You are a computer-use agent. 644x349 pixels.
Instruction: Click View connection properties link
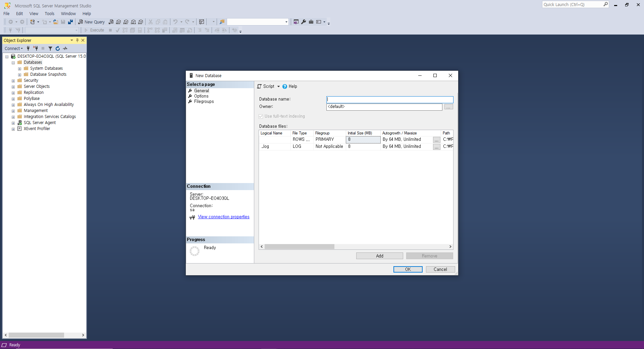224,217
